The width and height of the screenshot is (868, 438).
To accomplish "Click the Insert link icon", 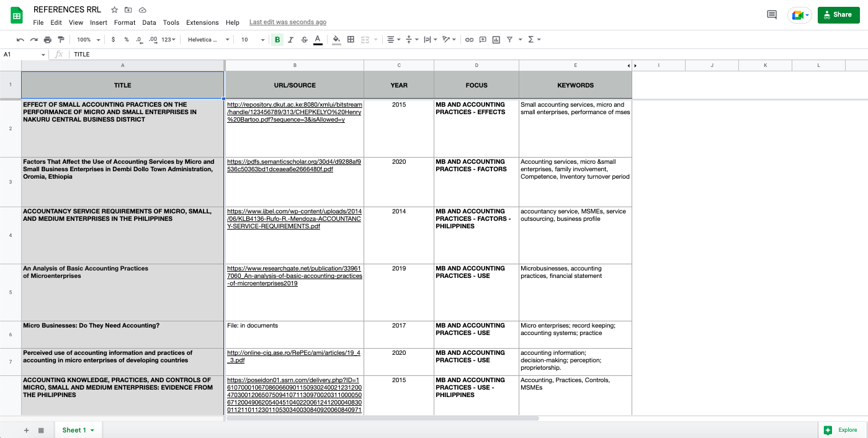I will [x=469, y=40].
